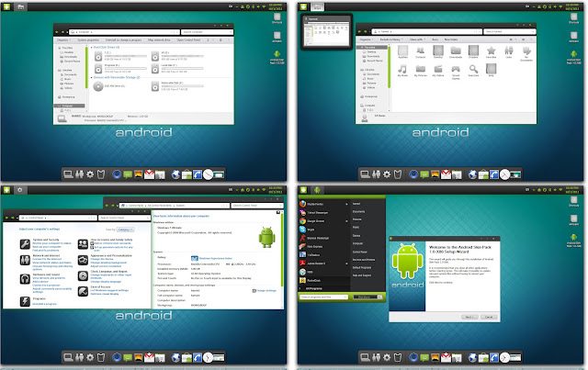Select the Removable Disk drive icon
588x370 pixels.
tap(155, 86)
